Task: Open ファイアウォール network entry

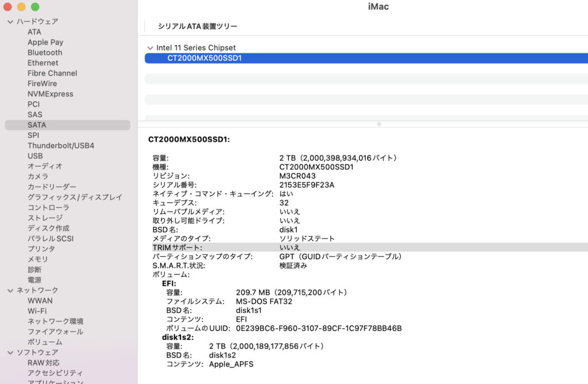Action: pyautogui.click(x=56, y=332)
